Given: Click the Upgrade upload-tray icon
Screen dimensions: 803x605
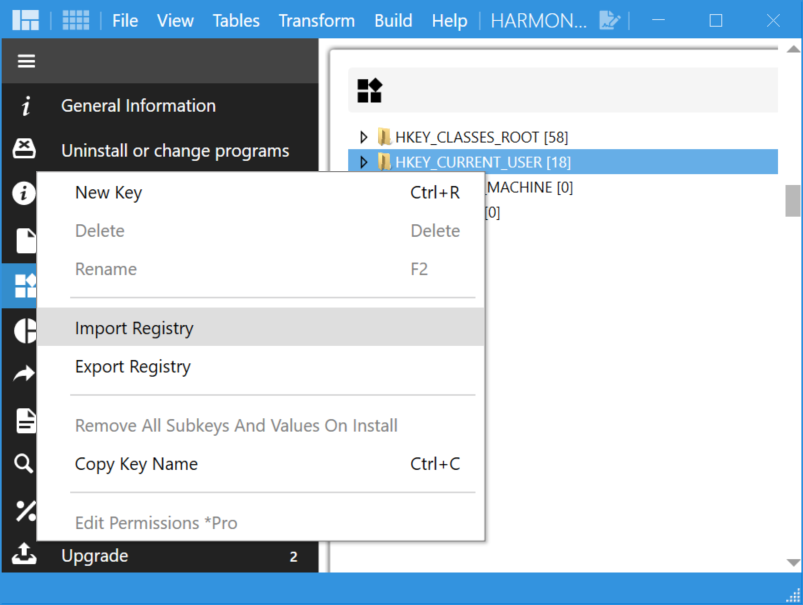Looking at the screenshot, I should click(24, 554).
